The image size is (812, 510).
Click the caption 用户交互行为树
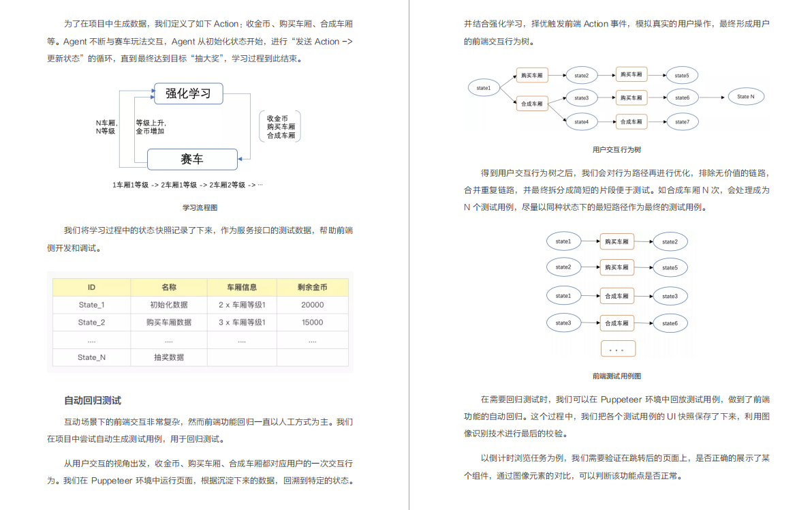[616, 149]
